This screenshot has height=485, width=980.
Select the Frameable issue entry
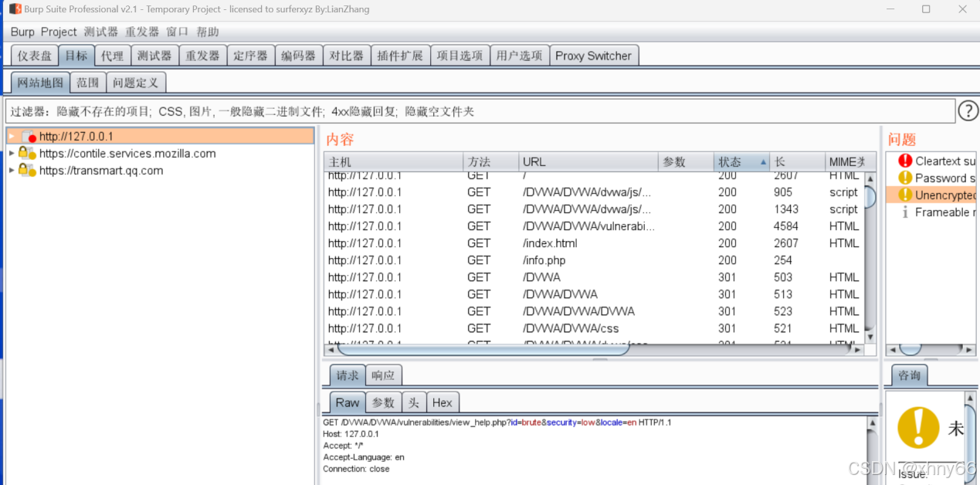931,212
